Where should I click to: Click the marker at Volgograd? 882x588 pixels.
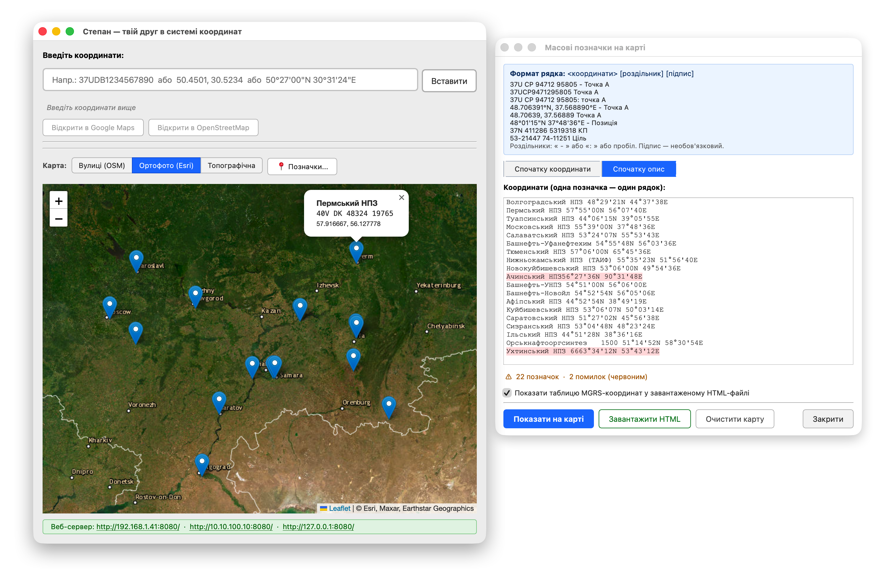tap(202, 465)
